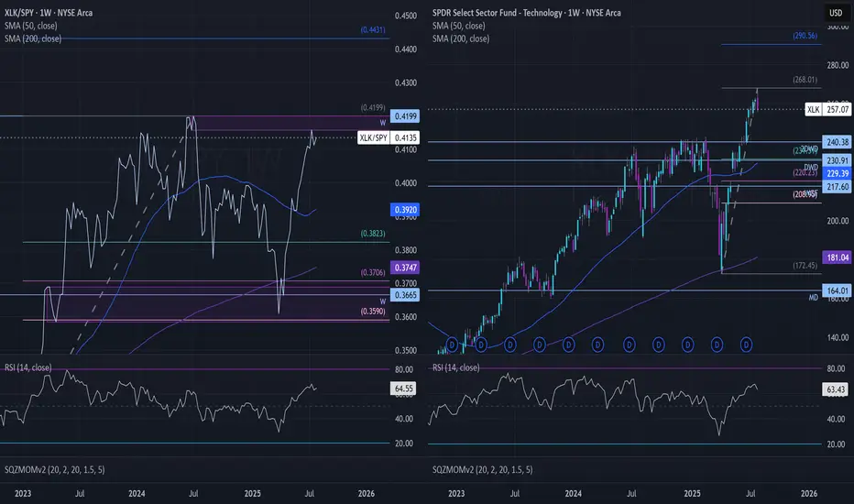This screenshot has height=504, width=854.
Task: Click 2026 on the XLK time axis
Action: [x=809, y=494]
